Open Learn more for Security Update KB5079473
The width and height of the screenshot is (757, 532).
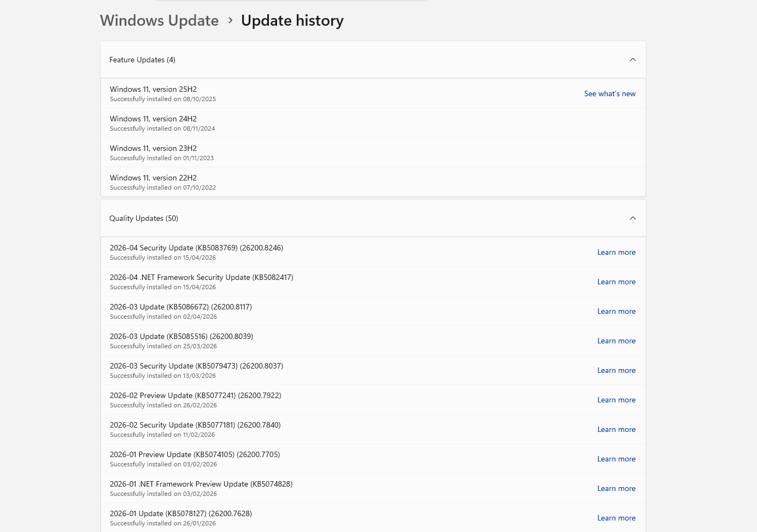point(616,370)
